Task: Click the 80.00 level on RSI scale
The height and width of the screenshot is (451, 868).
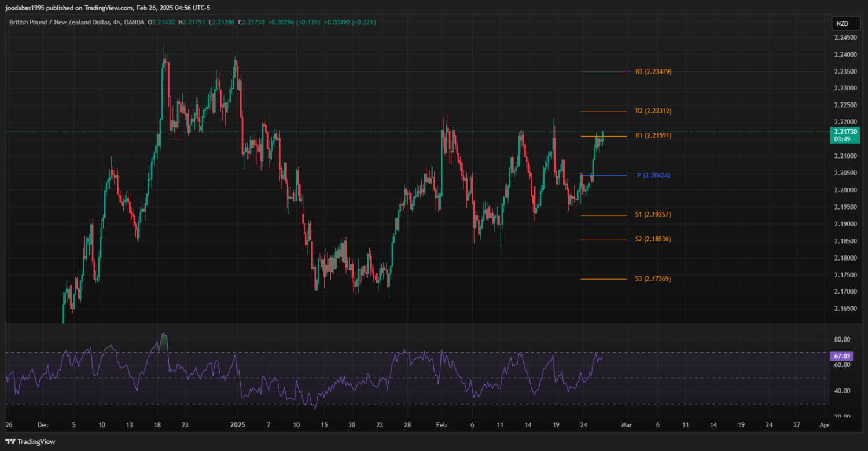Action: [842, 339]
